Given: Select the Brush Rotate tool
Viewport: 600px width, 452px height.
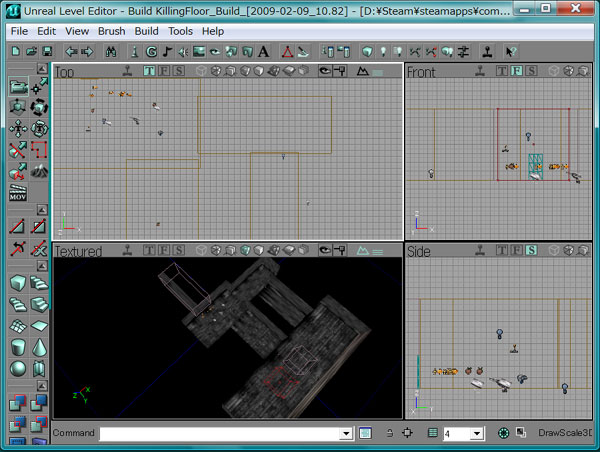Looking at the screenshot, I should (x=39, y=108).
